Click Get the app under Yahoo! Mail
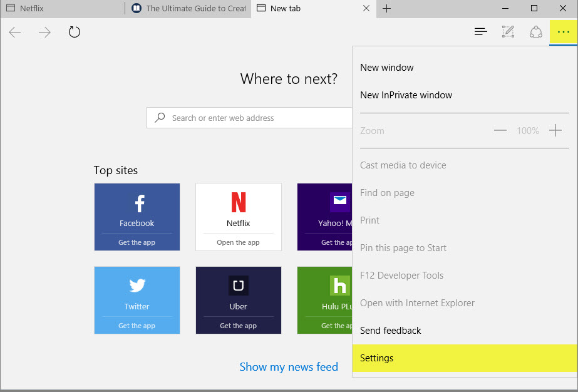The height and width of the screenshot is (392, 578). (x=336, y=242)
